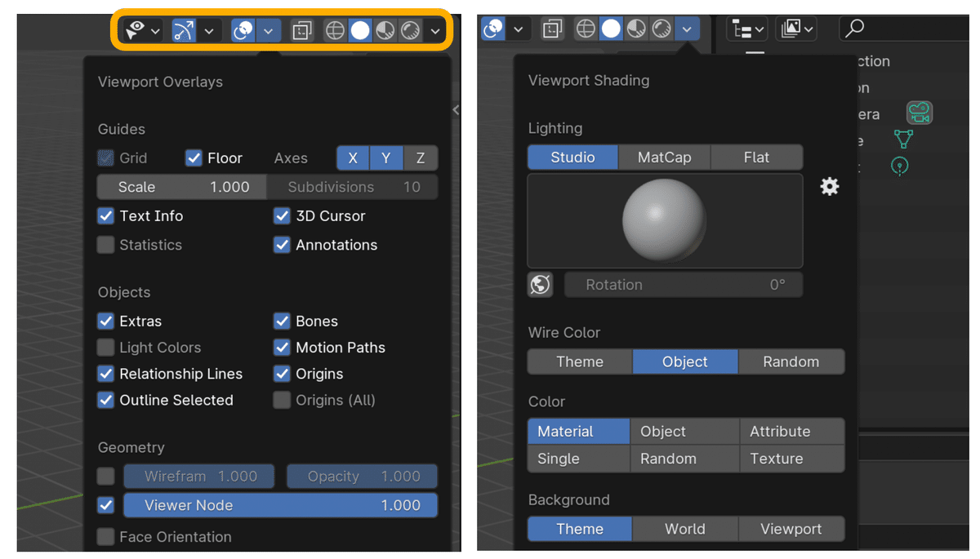Set Wire Color to Theme

[580, 362]
